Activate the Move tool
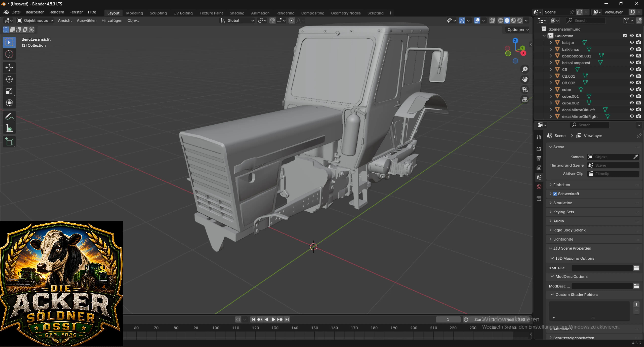The image size is (644, 347). point(9,67)
